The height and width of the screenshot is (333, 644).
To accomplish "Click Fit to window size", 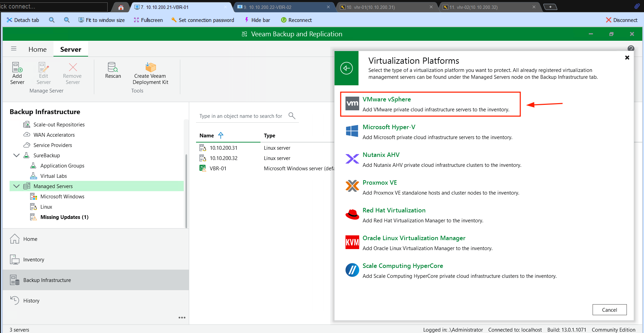I will pos(101,20).
